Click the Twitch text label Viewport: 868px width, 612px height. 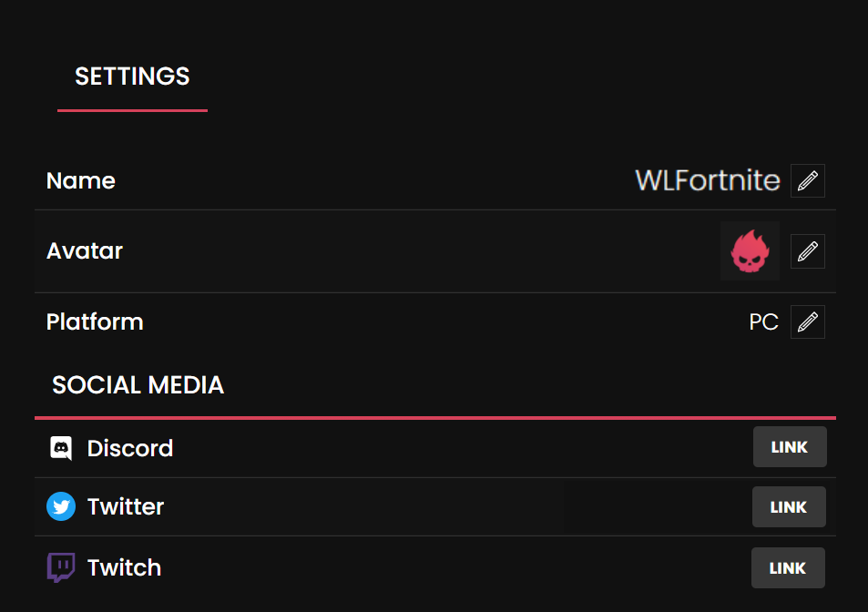click(x=124, y=567)
